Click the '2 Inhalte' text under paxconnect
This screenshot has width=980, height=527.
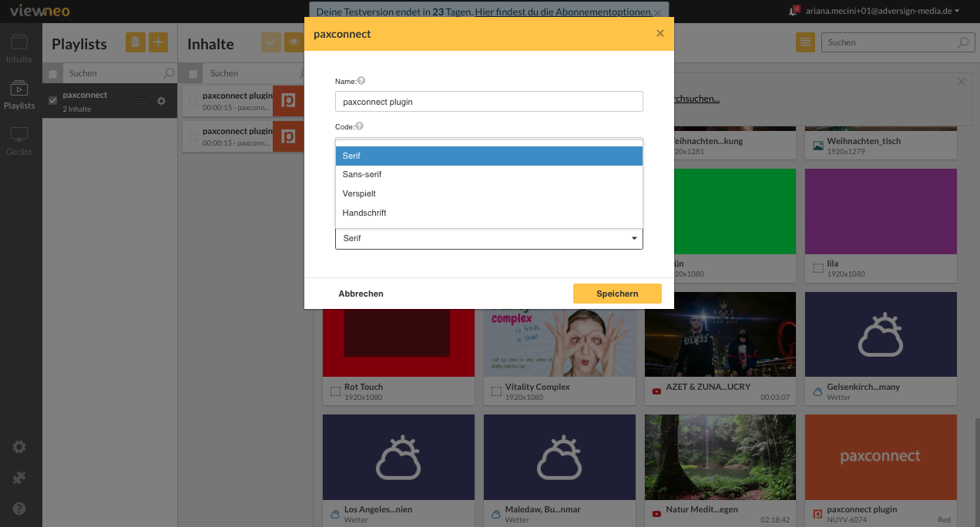tap(77, 109)
